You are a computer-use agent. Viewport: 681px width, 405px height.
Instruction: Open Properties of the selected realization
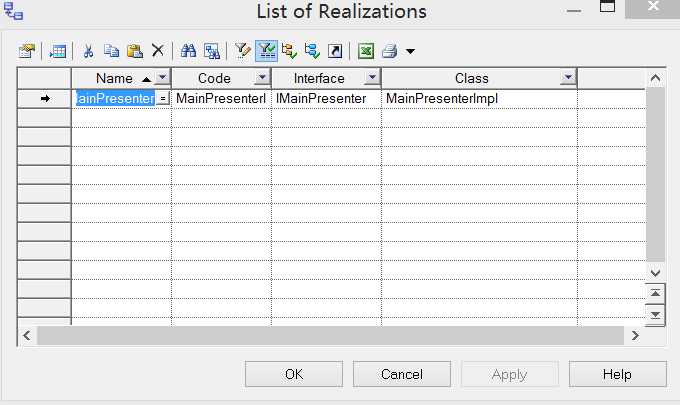click(x=27, y=50)
